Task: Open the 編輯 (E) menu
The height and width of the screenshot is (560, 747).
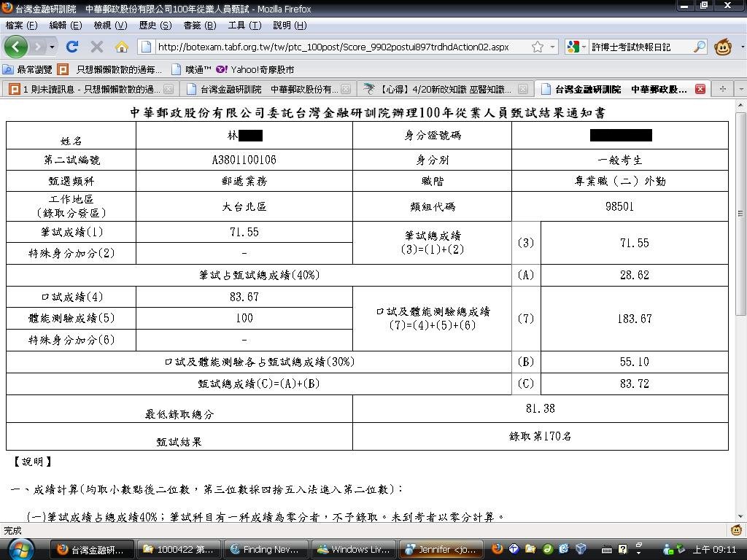Action: (66, 26)
